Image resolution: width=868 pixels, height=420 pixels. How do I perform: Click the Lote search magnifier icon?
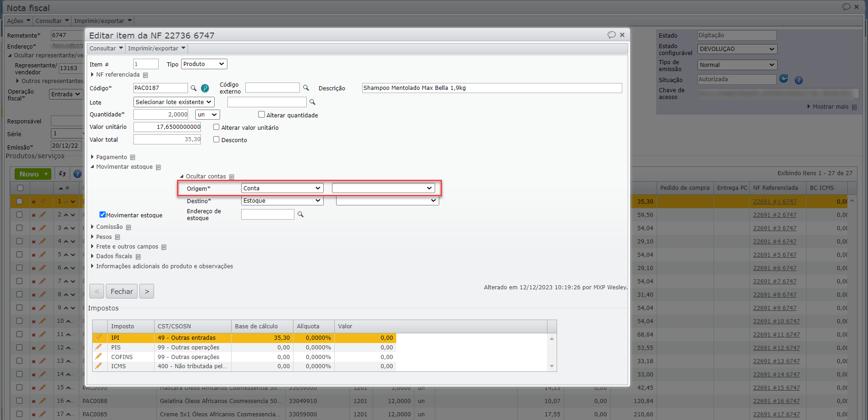(312, 102)
